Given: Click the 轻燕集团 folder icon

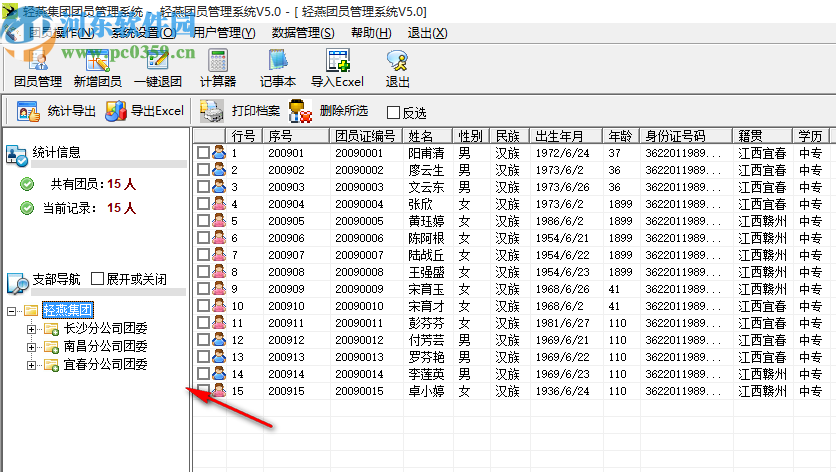Looking at the screenshot, I should coord(31,310).
